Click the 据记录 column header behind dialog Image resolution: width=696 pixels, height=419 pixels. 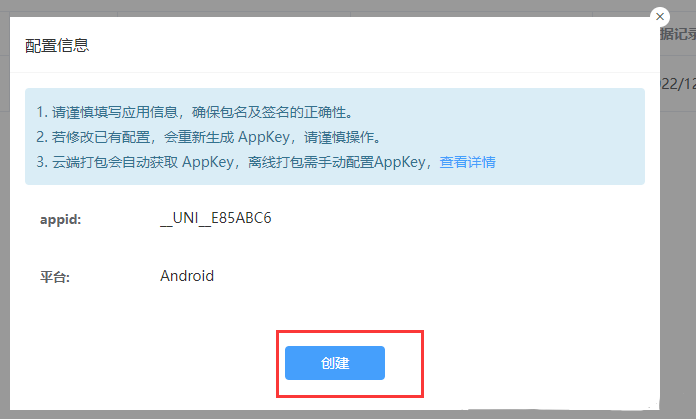pos(678,34)
